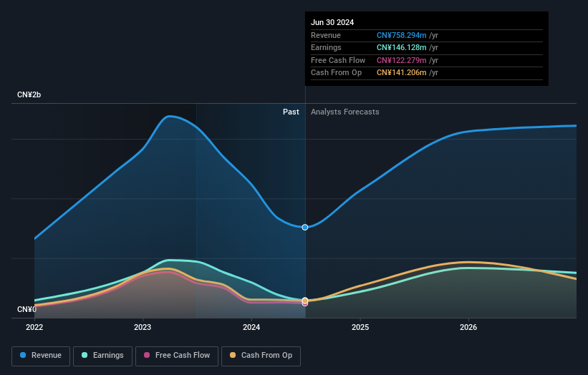Click the Past section label
Viewport: 588px width, 375px height.
(x=291, y=112)
